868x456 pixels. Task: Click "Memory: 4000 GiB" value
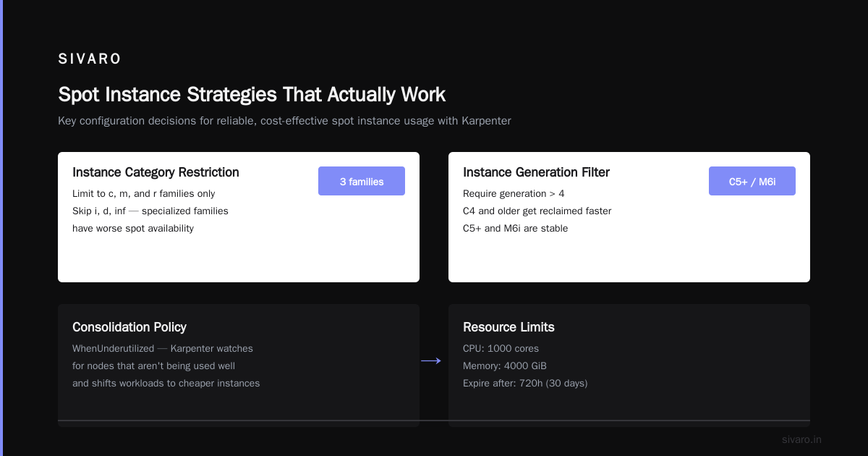point(505,366)
